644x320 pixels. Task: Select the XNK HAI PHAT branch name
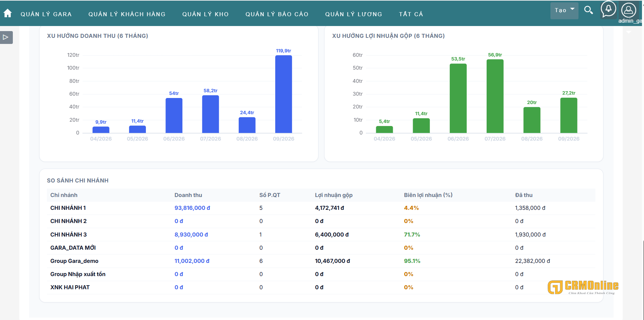[70, 288]
